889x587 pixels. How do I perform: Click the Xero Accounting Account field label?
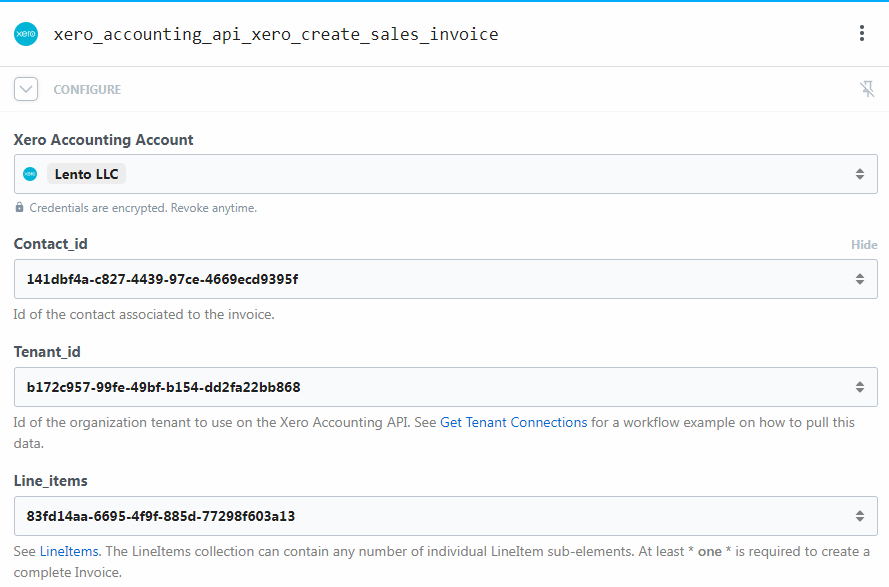[x=103, y=140]
